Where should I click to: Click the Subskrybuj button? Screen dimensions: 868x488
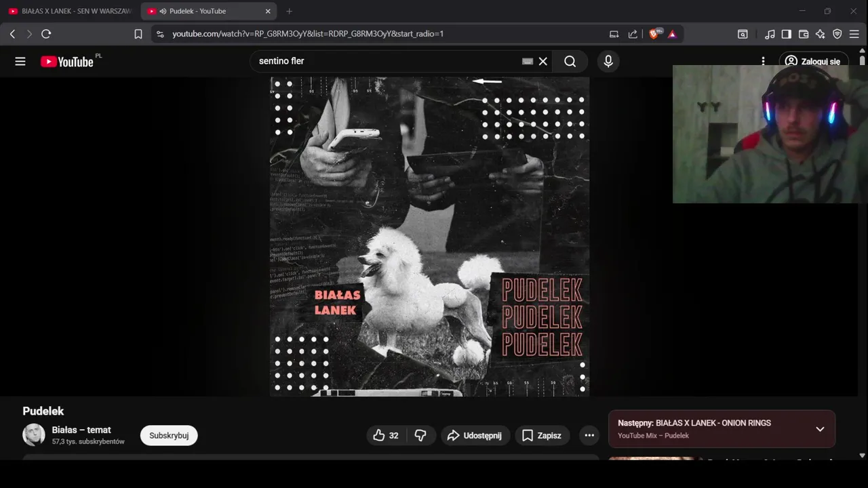tap(169, 435)
